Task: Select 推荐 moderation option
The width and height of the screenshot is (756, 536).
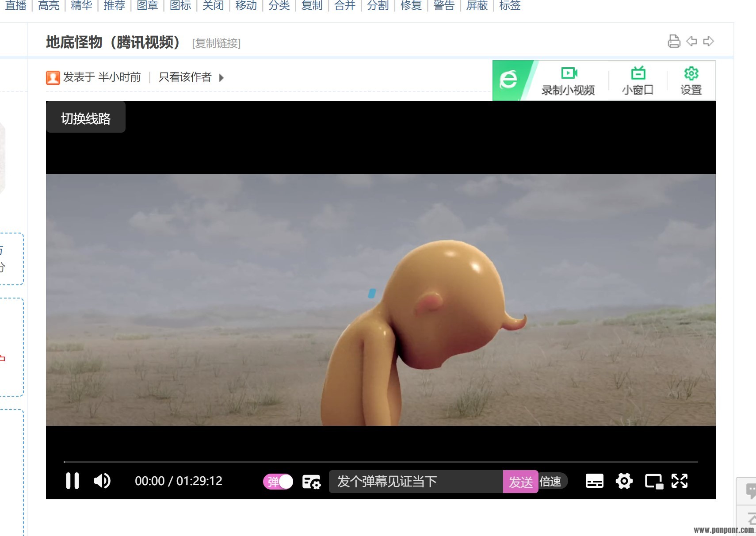Action: [x=115, y=5]
